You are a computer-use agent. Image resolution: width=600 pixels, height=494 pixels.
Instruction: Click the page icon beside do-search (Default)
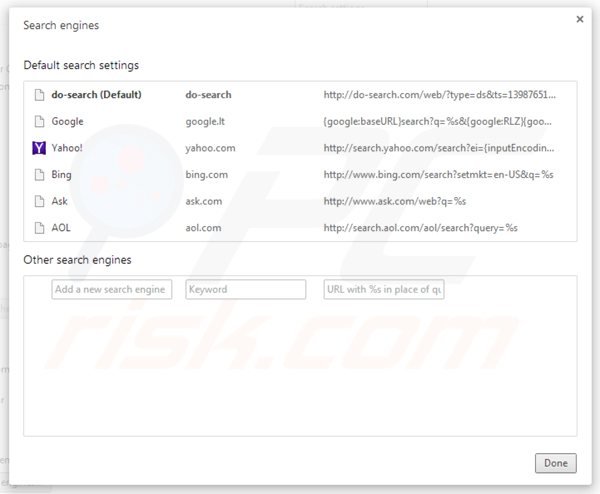(x=39, y=95)
